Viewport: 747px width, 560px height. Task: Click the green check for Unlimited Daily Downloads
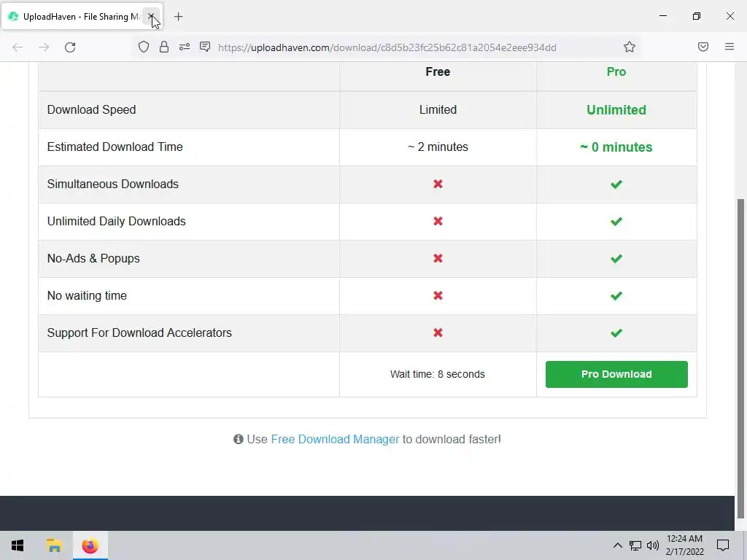point(616,222)
